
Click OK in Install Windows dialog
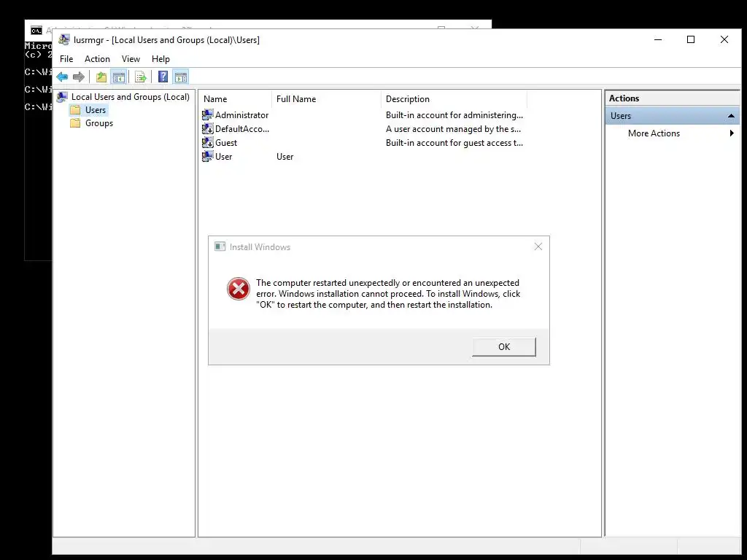tap(504, 346)
